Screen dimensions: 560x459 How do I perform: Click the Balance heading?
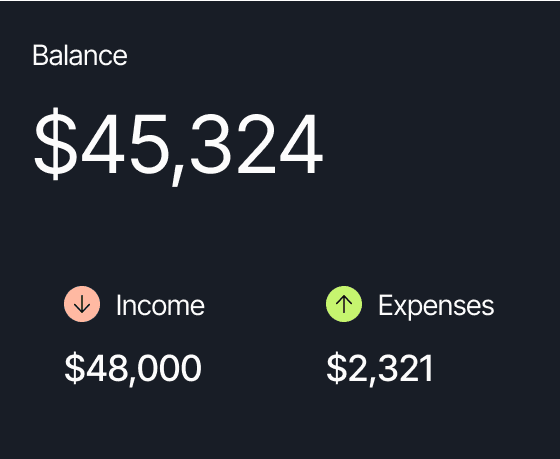click(x=80, y=55)
